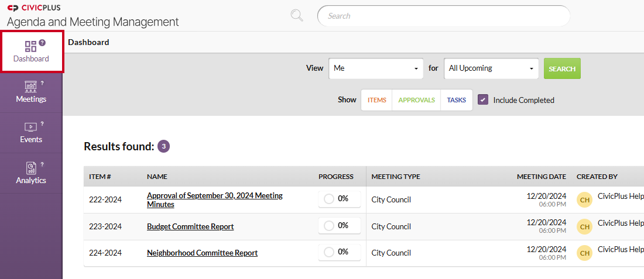The height and width of the screenshot is (279, 644).
Task: Open the Events sidebar icon
Action: (31, 127)
